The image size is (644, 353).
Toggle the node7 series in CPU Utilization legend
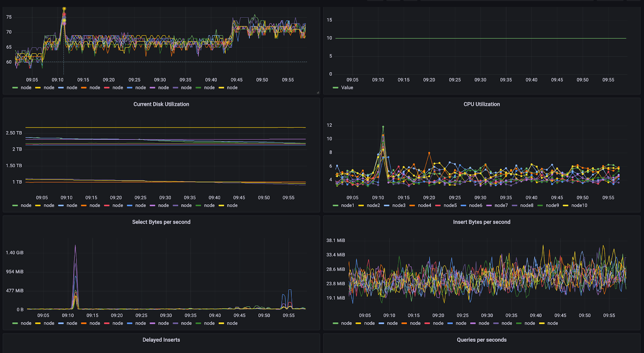click(x=501, y=206)
